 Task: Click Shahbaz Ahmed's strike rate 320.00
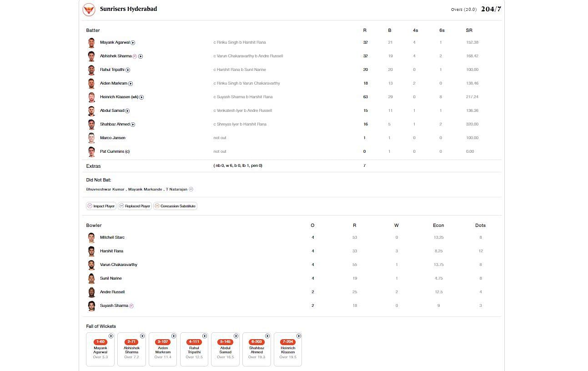472,124
